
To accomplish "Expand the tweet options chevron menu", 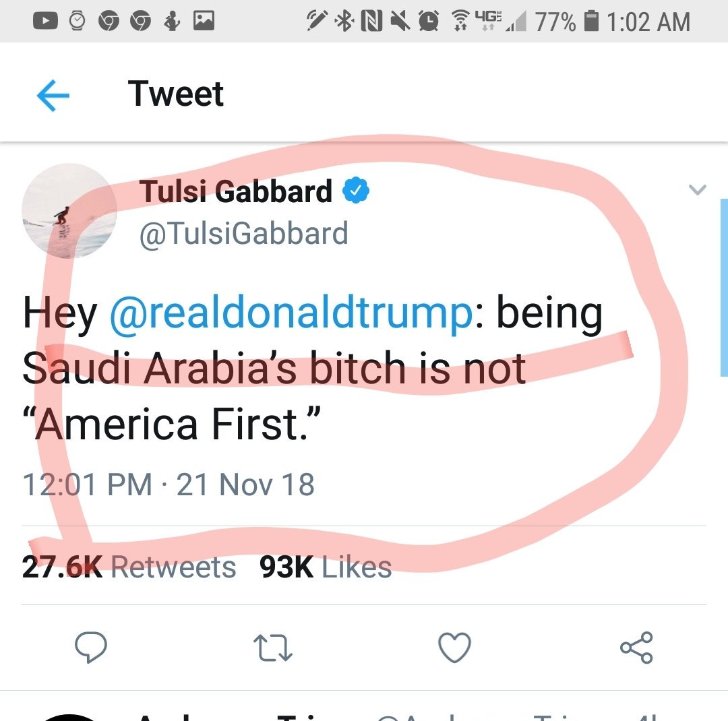I will click(698, 190).
